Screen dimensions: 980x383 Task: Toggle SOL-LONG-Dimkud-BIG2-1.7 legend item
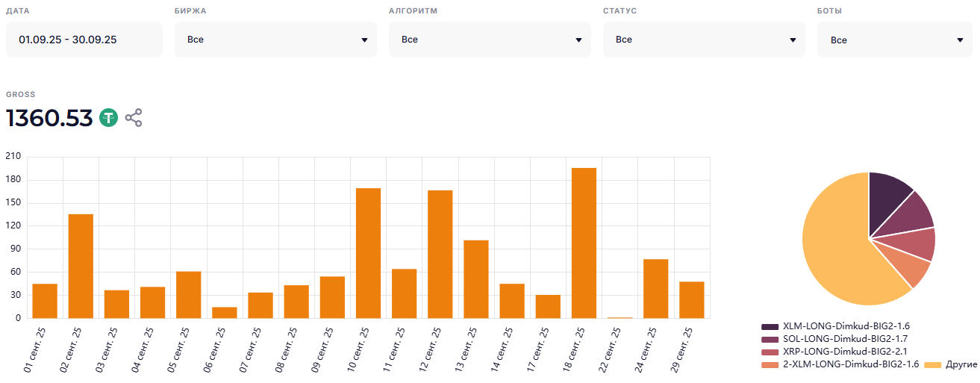click(x=770, y=339)
